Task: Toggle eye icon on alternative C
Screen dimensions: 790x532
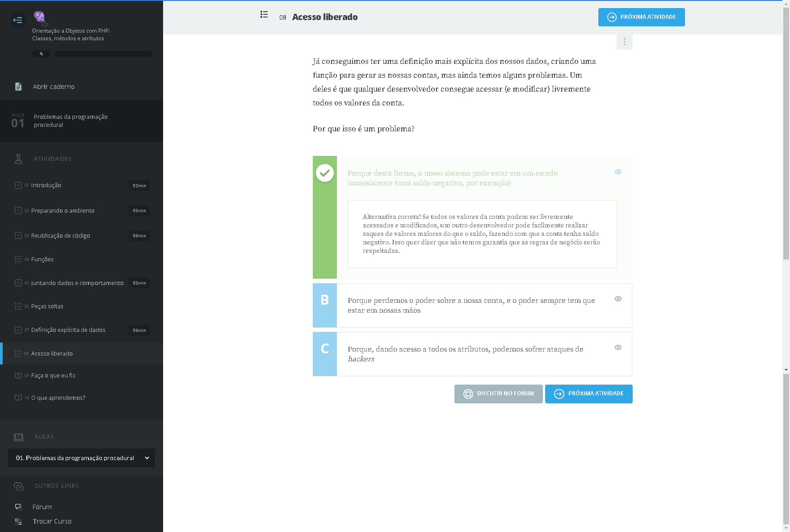Action: 618,348
